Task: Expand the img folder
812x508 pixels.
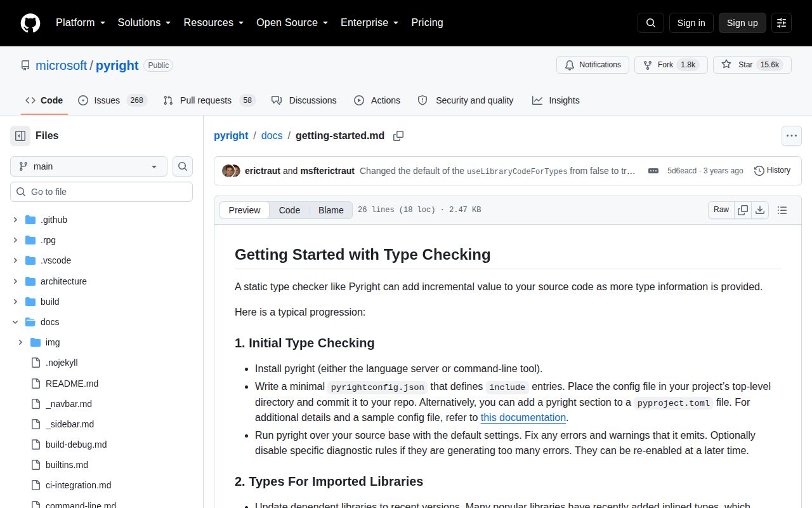Action: [20, 342]
